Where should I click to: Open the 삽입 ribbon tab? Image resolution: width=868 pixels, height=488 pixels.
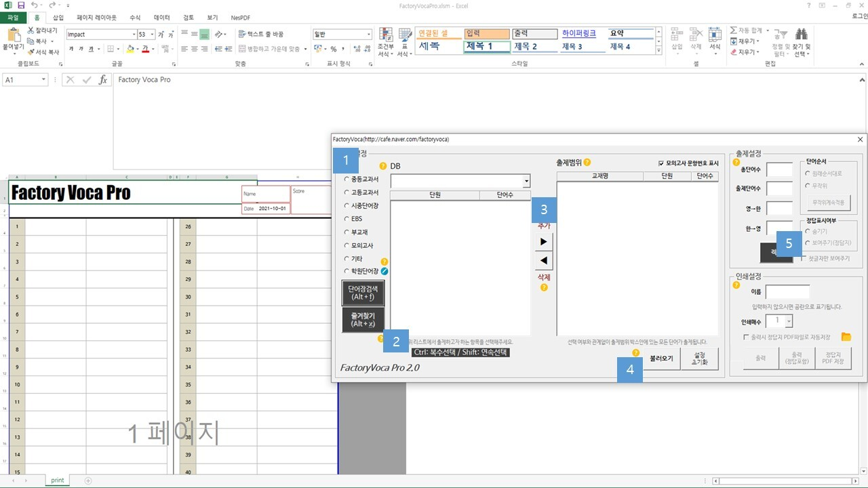click(x=58, y=18)
